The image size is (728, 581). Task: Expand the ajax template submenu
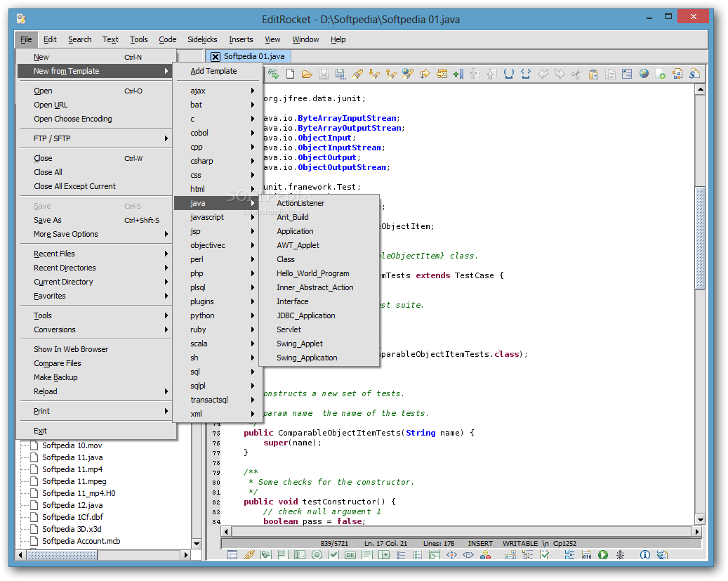coord(218,91)
